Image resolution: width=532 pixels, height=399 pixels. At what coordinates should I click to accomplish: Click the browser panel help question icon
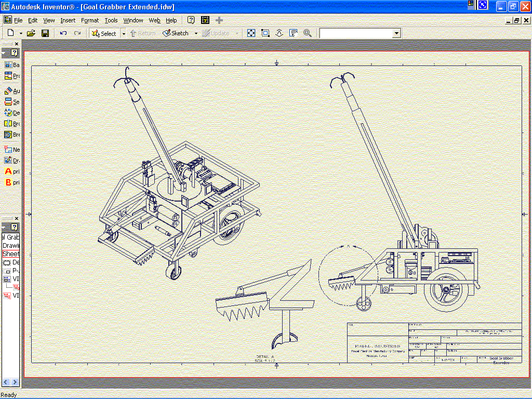tap(14, 227)
